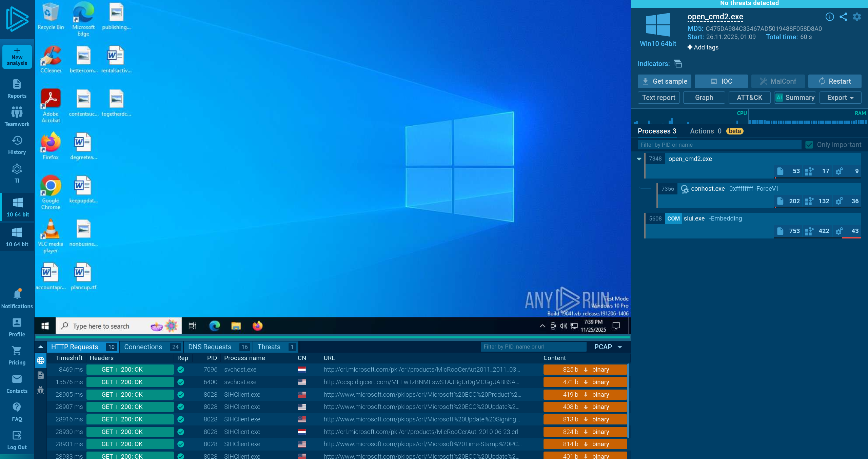Collapse the open_cmd2.exe process tree
Image resolution: width=868 pixels, height=459 pixels.
[x=639, y=159]
